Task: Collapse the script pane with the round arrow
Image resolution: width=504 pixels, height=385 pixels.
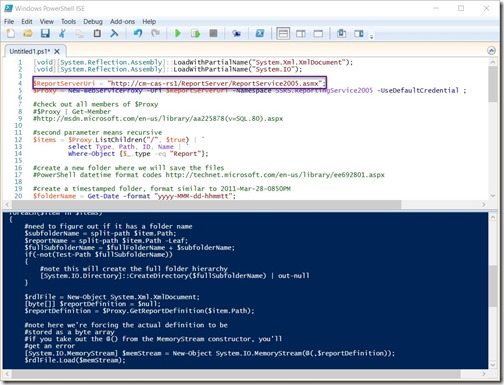Action: 491,51
